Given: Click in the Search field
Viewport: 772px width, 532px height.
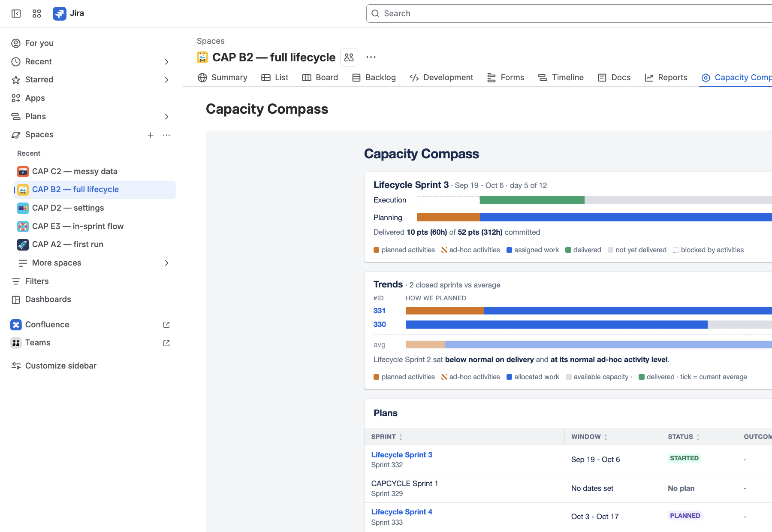Looking at the screenshot, I should [569, 14].
